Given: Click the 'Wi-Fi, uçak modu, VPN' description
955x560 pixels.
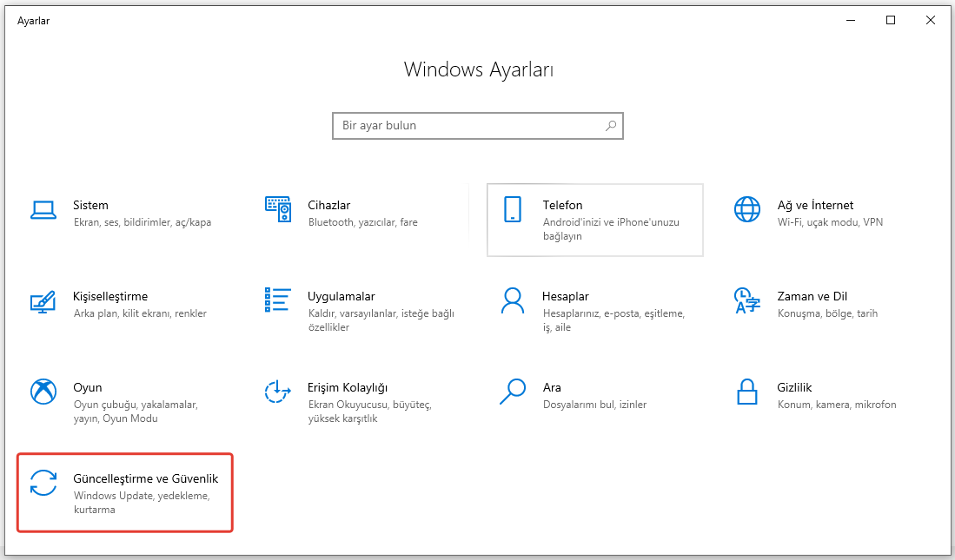Looking at the screenshot, I should coord(829,222).
